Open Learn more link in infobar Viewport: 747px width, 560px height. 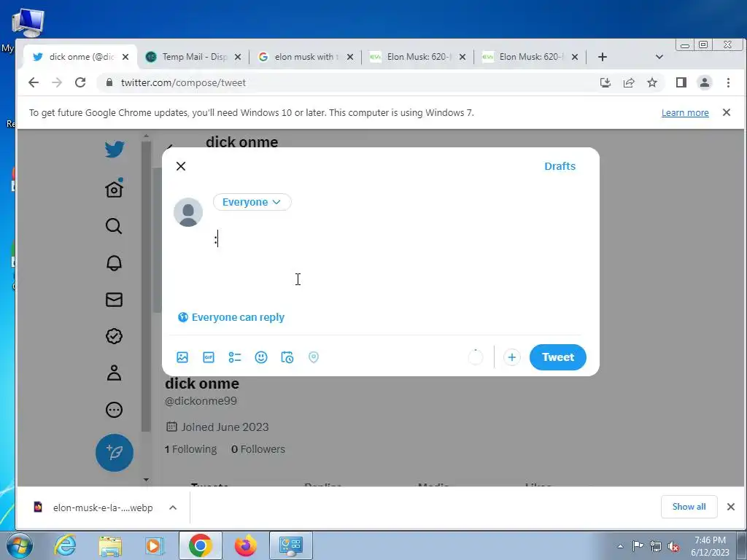[x=685, y=113]
